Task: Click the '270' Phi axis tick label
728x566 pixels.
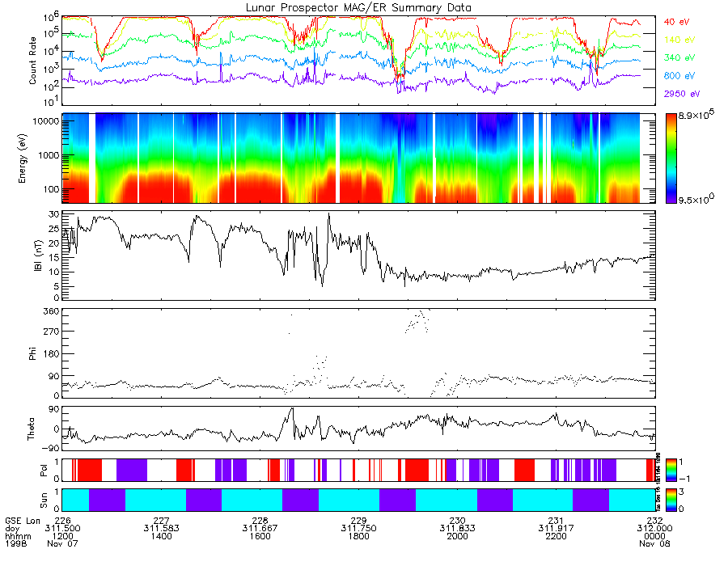Action: 53,332
